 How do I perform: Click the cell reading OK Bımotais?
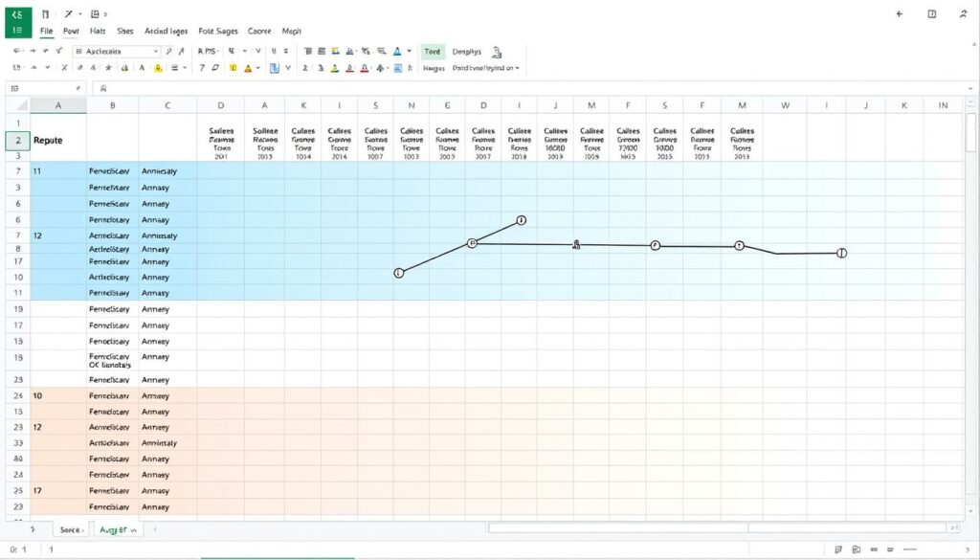tap(113, 361)
